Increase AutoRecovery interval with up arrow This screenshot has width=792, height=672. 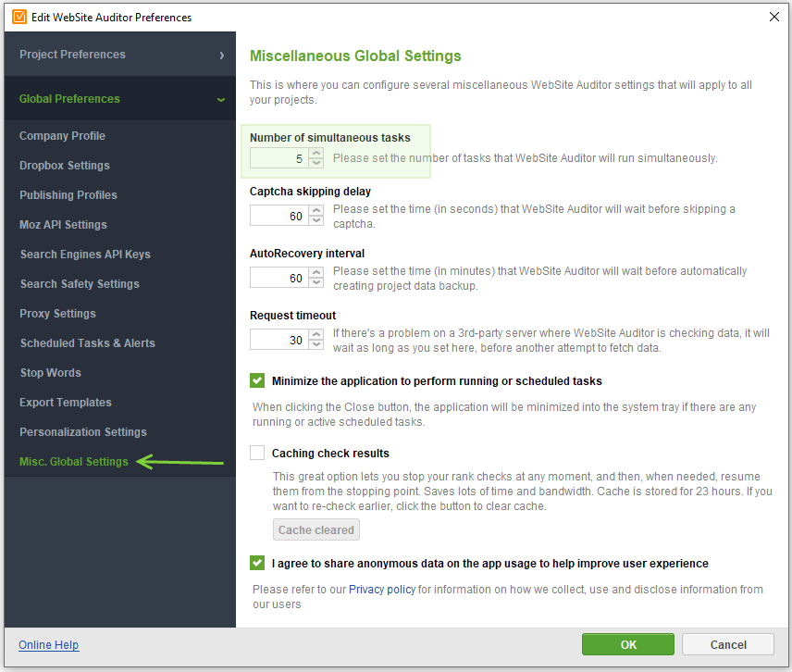(316, 273)
